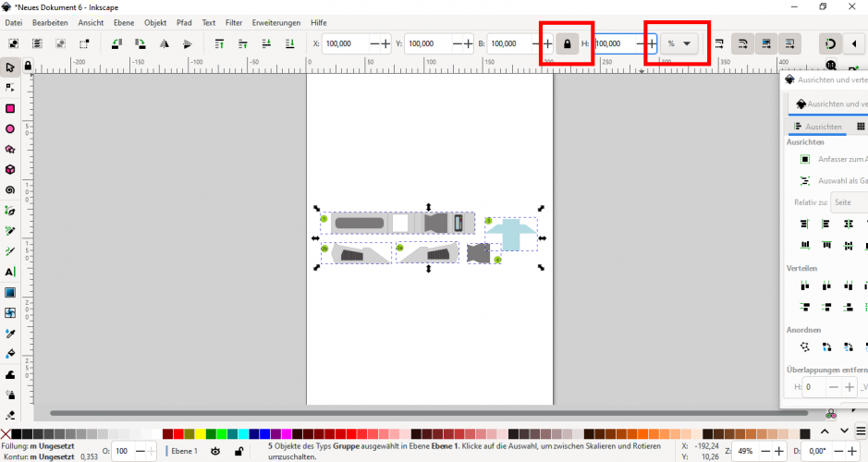Flip selection horizontally
This screenshot has height=462, width=868.
(x=165, y=43)
